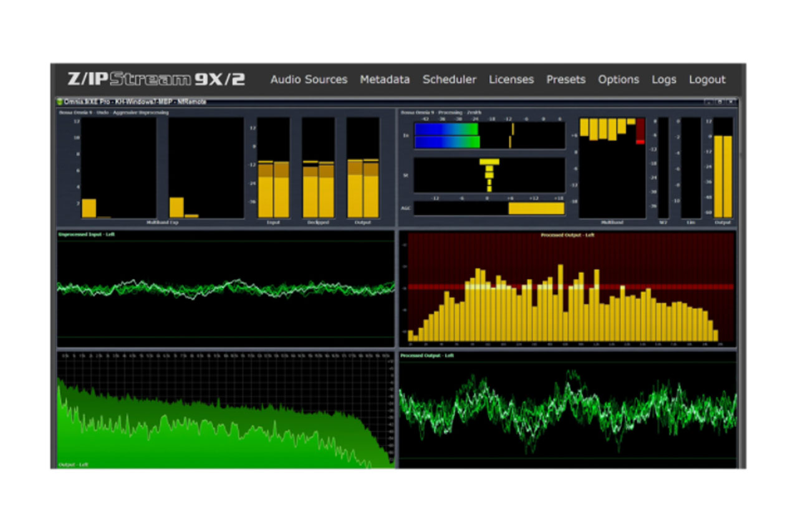Click the undo-panel Output level meter
The height and width of the screenshot is (532, 798).
coord(363,168)
